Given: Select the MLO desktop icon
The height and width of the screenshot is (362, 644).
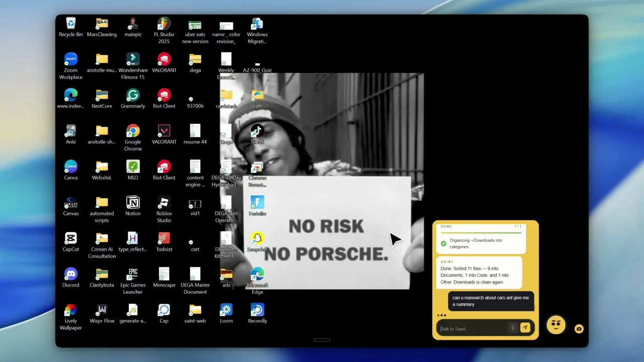Looking at the screenshot, I should point(133,170).
